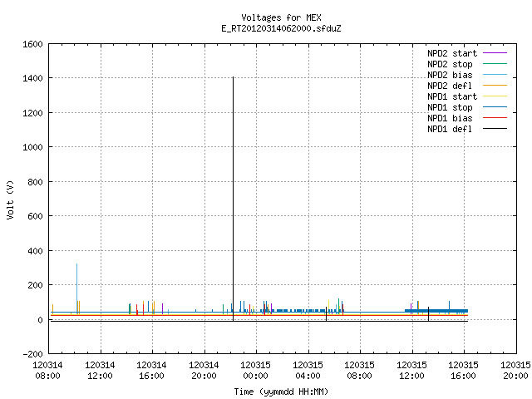The image size is (532, 399).
Task: Click the light blue 320 V spike
Action: 76,288
